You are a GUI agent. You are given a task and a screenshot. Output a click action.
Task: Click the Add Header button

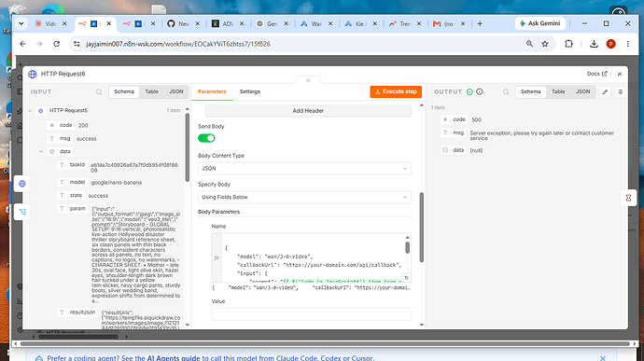(308, 110)
